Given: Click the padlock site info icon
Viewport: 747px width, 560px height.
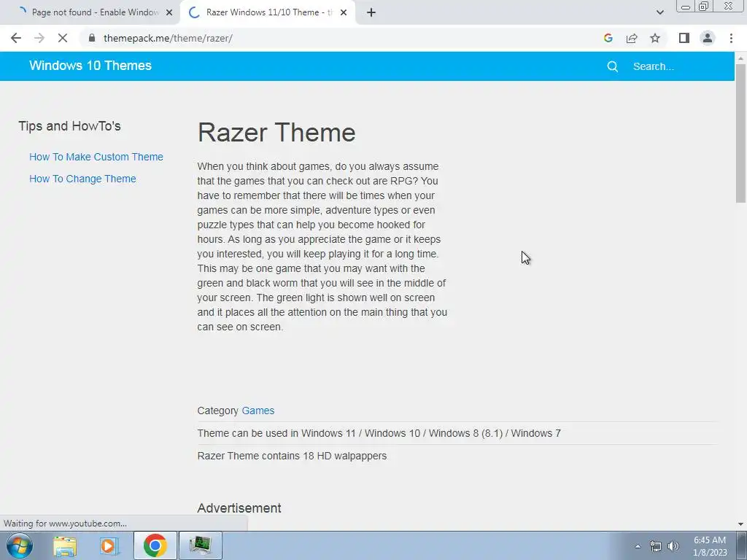Looking at the screenshot, I should [92, 38].
